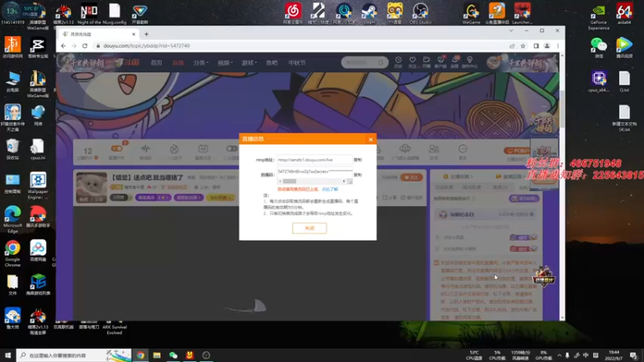Viewport: 644px width, 362px height.
Task: Close the orange stream info dialog
Action: pos(370,139)
